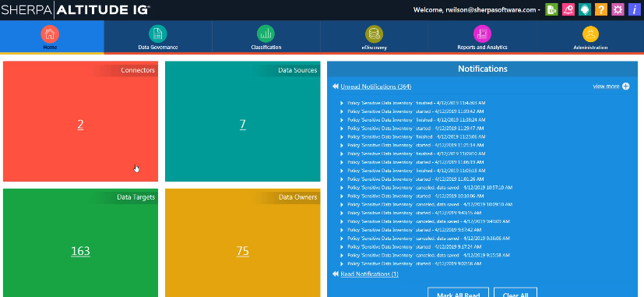Open the teal support headset icon
Viewport: 644px width, 297px height.
[x=585, y=9]
